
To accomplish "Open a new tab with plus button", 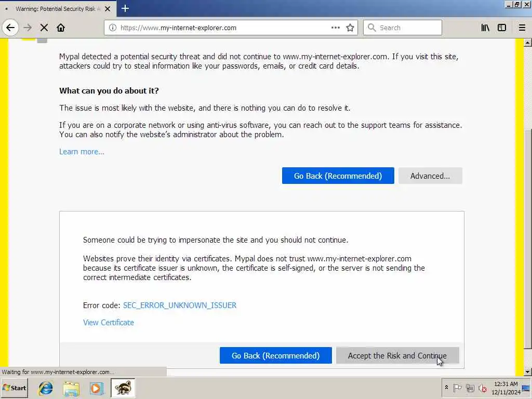I will (125, 8).
